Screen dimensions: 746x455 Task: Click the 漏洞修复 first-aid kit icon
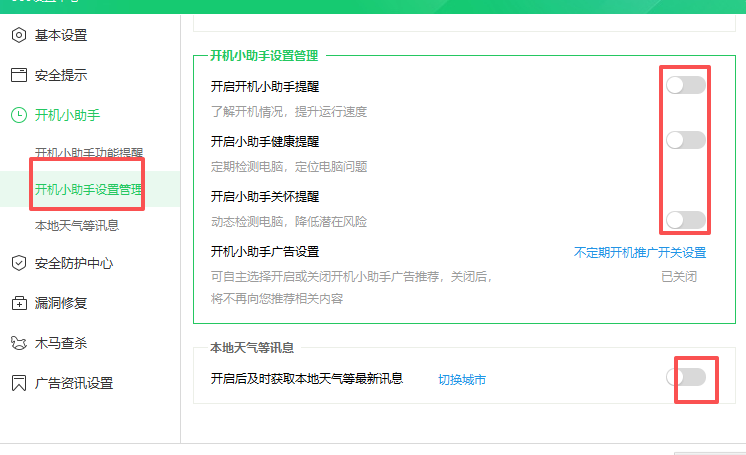[x=19, y=303]
